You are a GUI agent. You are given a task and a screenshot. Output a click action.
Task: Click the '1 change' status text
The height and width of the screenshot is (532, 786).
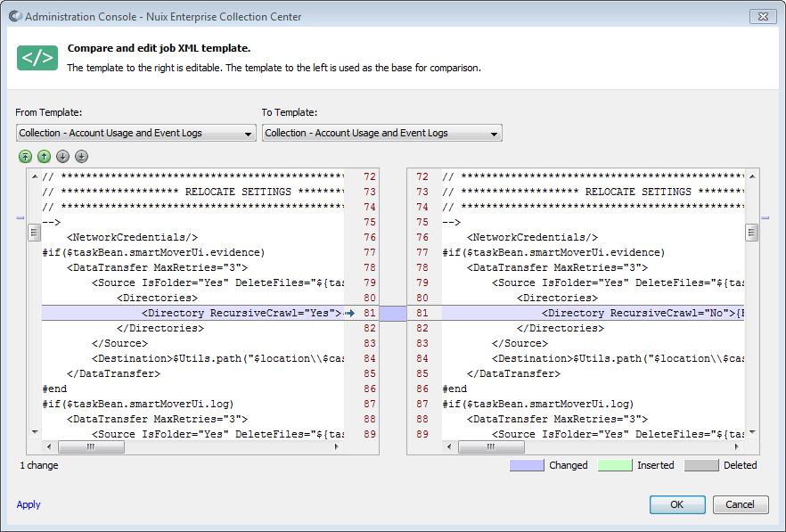tap(39, 465)
